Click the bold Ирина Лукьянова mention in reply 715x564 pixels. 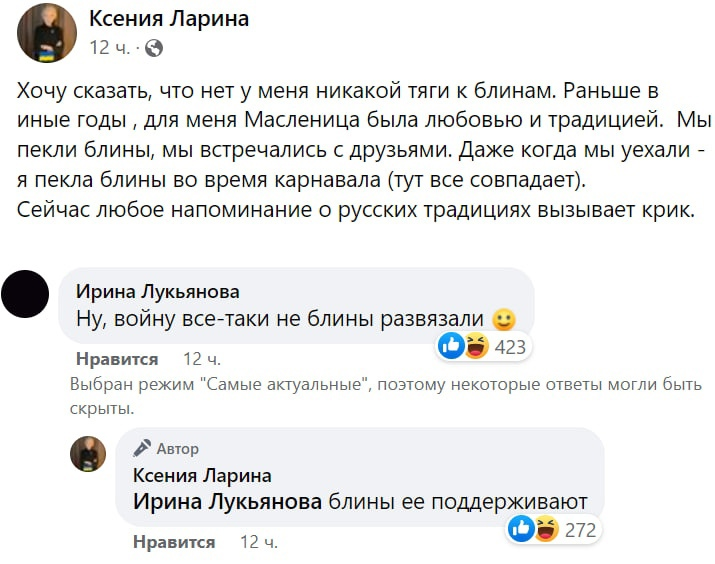tap(227, 502)
